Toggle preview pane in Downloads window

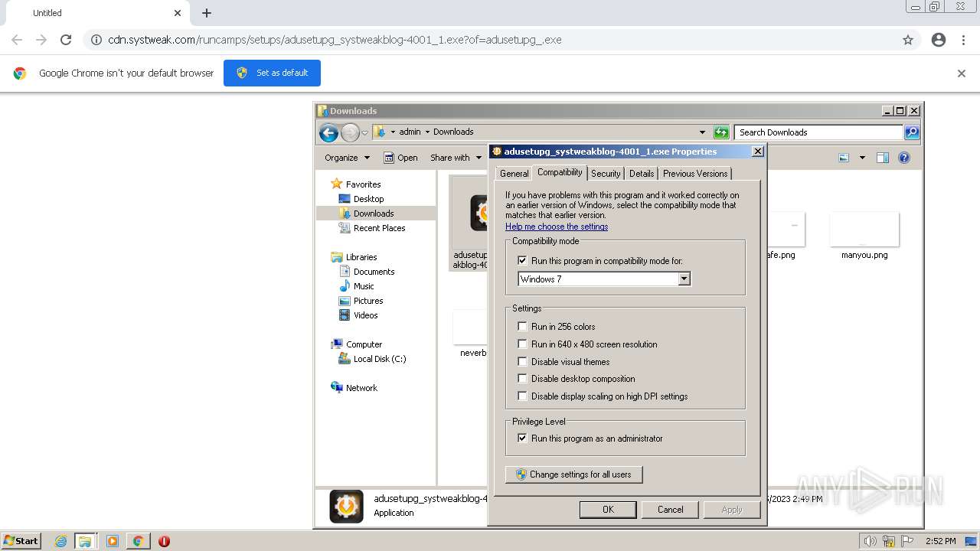[x=883, y=158]
